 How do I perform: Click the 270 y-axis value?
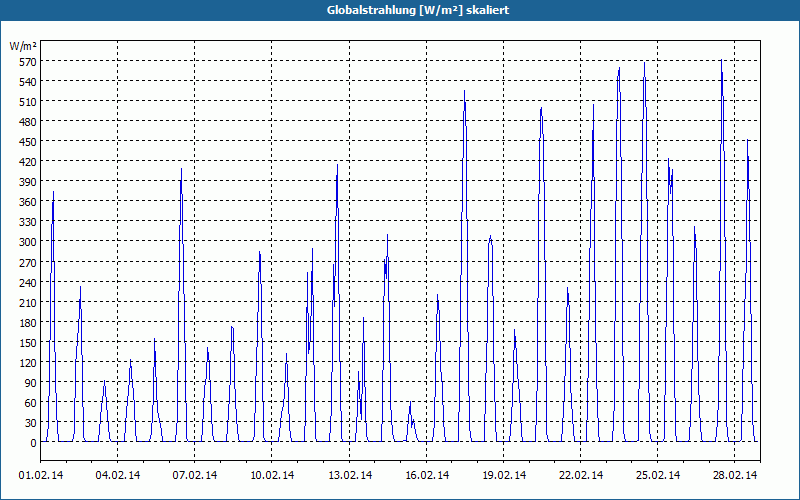(x=27, y=262)
